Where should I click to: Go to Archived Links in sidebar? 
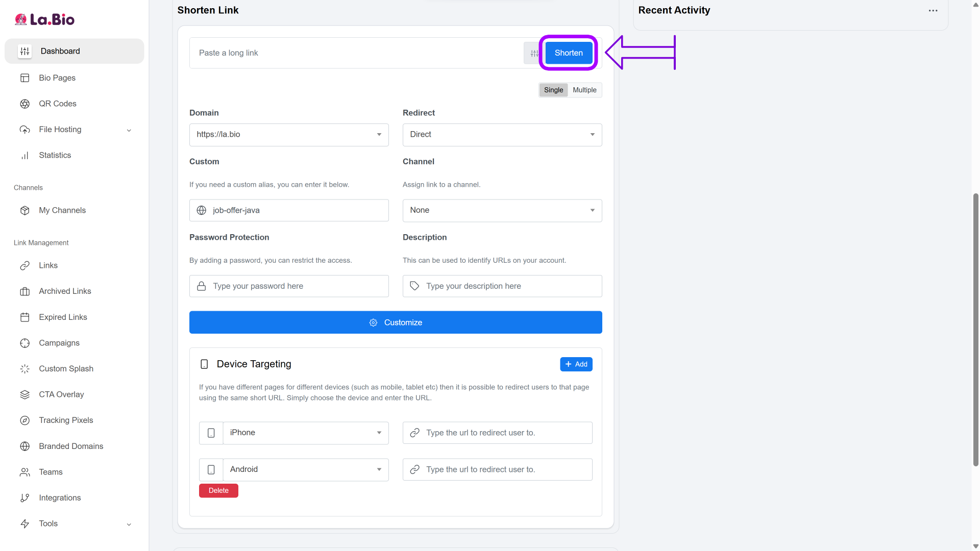(x=65, y=291)
